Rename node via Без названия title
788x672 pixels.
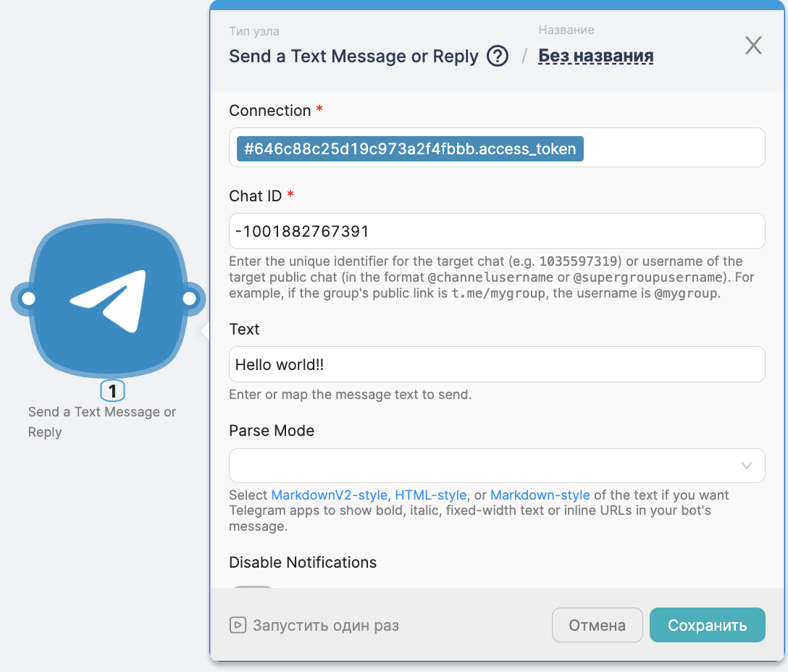pos(595,56)
